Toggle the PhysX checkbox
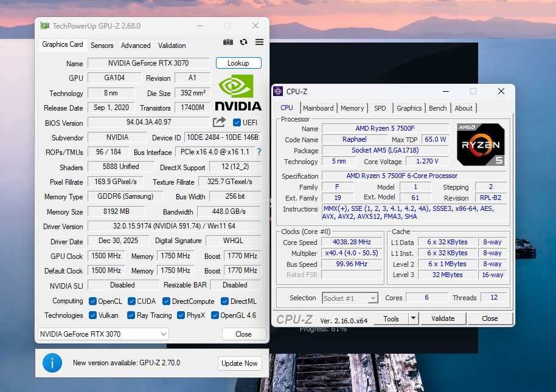 [x=181, y=315]
